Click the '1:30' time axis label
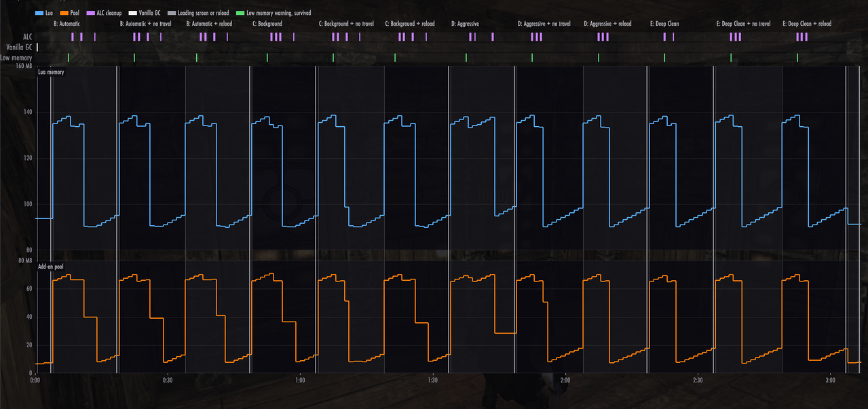Screen dimensions: 868x409 point(432,380)
